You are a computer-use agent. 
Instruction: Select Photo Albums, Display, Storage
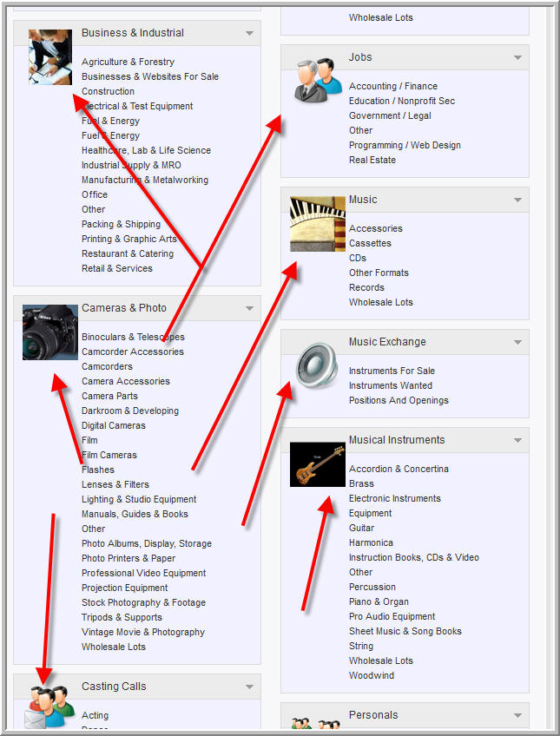pos(147,543)
